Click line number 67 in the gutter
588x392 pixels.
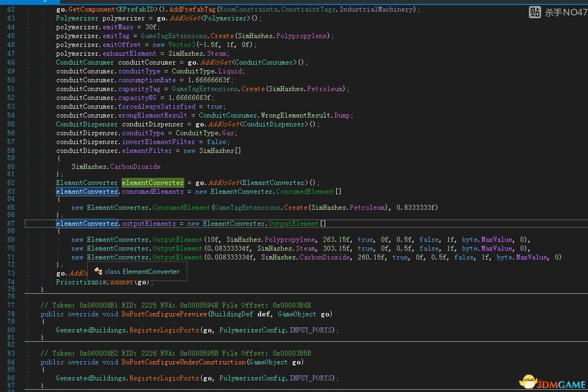pyautogui.click(x=11, y=224)
